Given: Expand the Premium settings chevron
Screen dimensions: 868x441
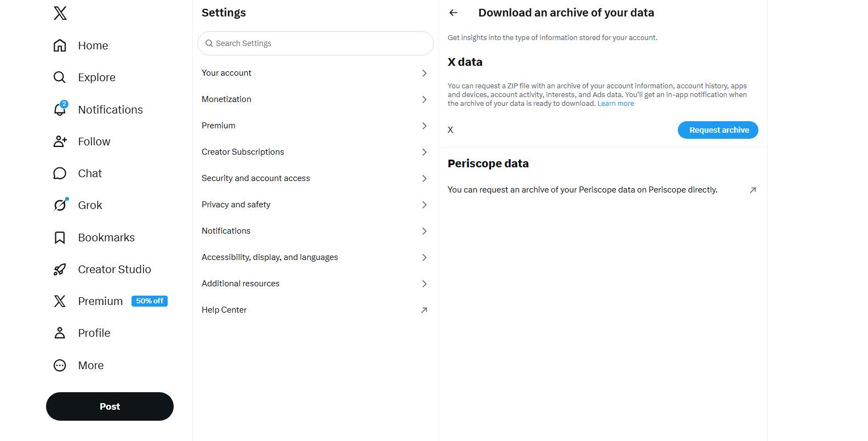Looking at the screenshot, I should pyautogui.click(x=424, y=126).
